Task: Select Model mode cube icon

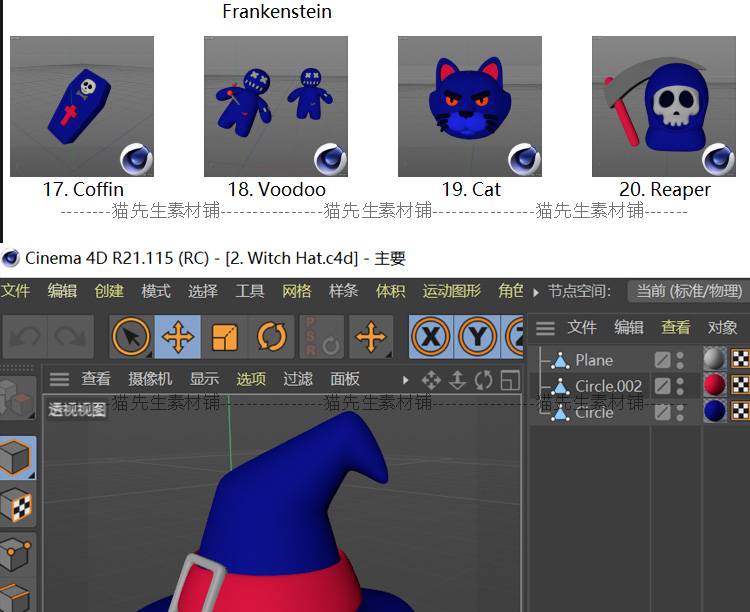Action: coord(17,458)
